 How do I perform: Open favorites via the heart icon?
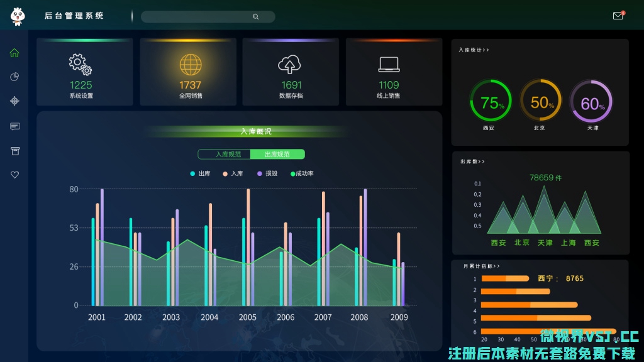pos(14,175)
